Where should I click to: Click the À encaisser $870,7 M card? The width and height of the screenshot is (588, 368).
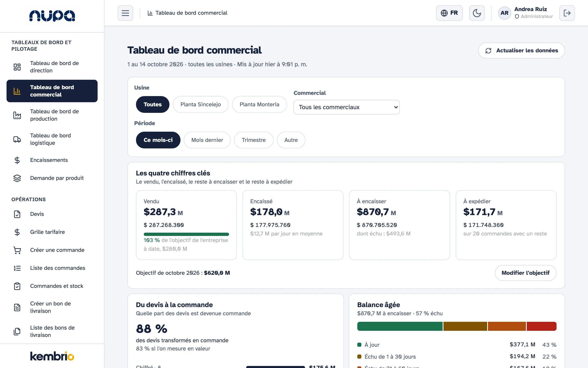(x=399, y=225)
